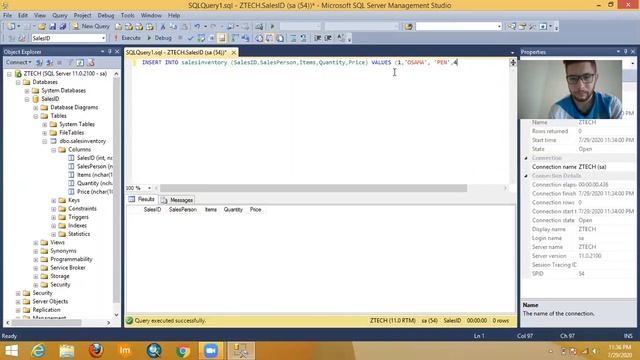
Task: Switch to the Messages tab
Action: point(177,200)
